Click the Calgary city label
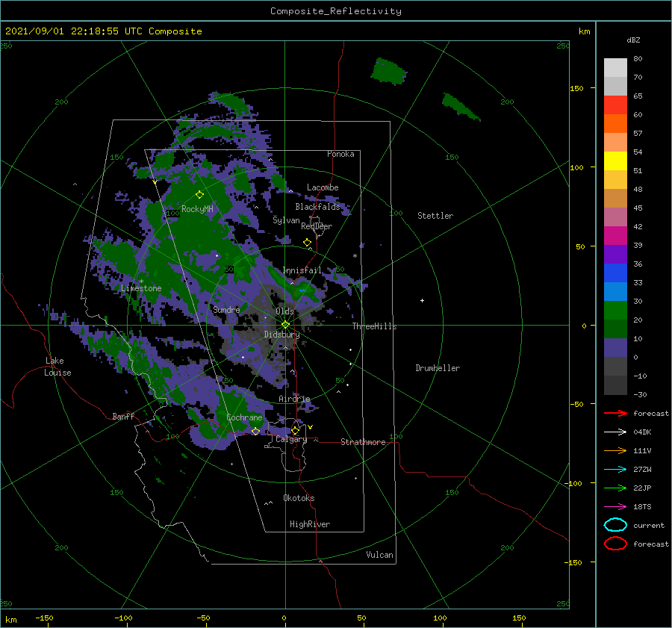The width and height of the screenshot is (672, 628). (x=291, y=439)
